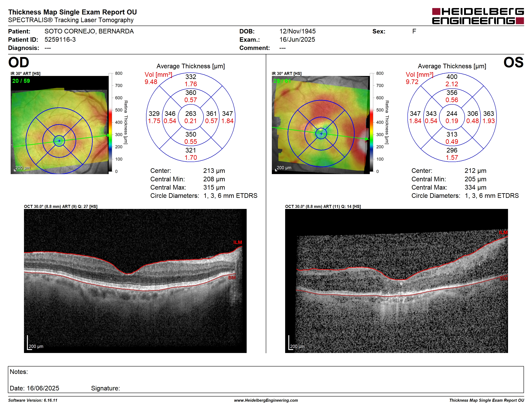Click patient ID 5259116-3
This screenshot has width=532, height=411.
pyautogui.click(x=60, y=39)
